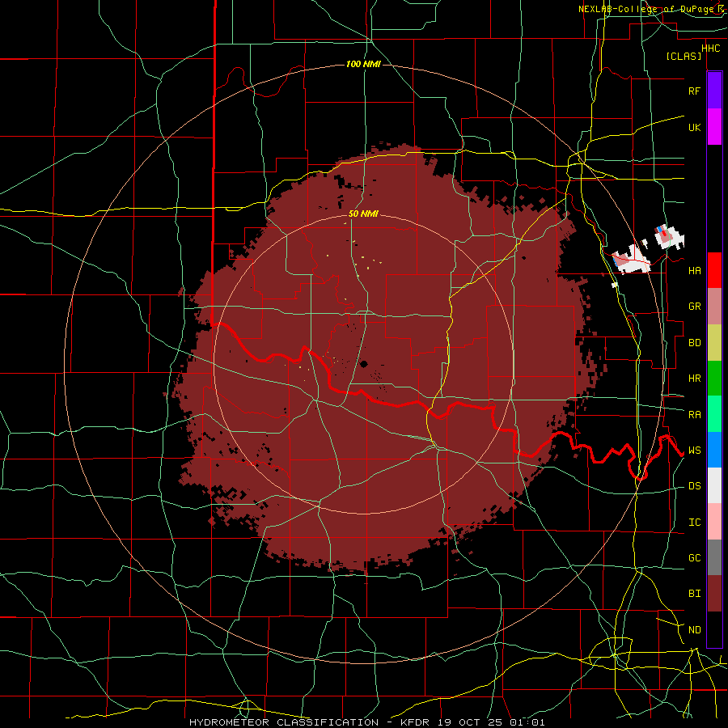
Task: Click the 'KFDR' radar site identifier
Action: pyautogui.click(x=415, y=722)
